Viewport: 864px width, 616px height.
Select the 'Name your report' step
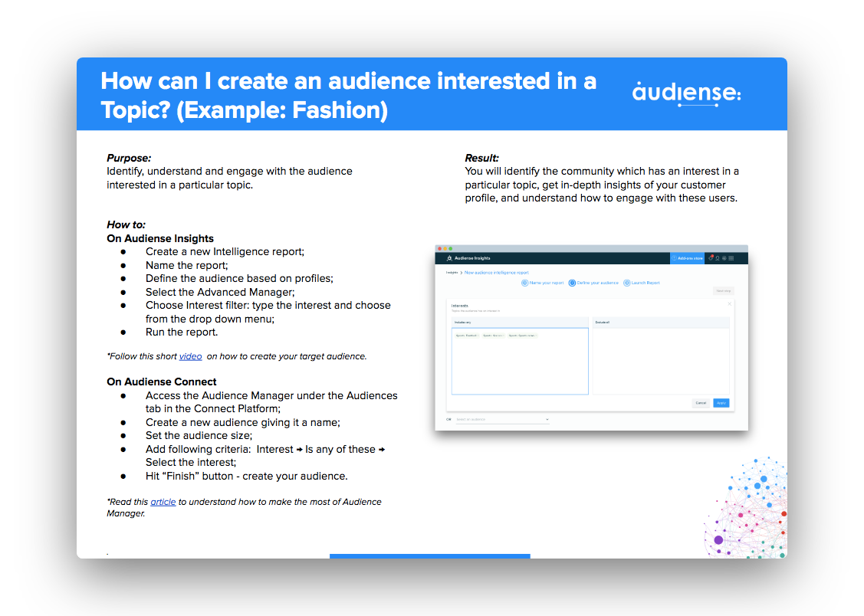[543, 283]
